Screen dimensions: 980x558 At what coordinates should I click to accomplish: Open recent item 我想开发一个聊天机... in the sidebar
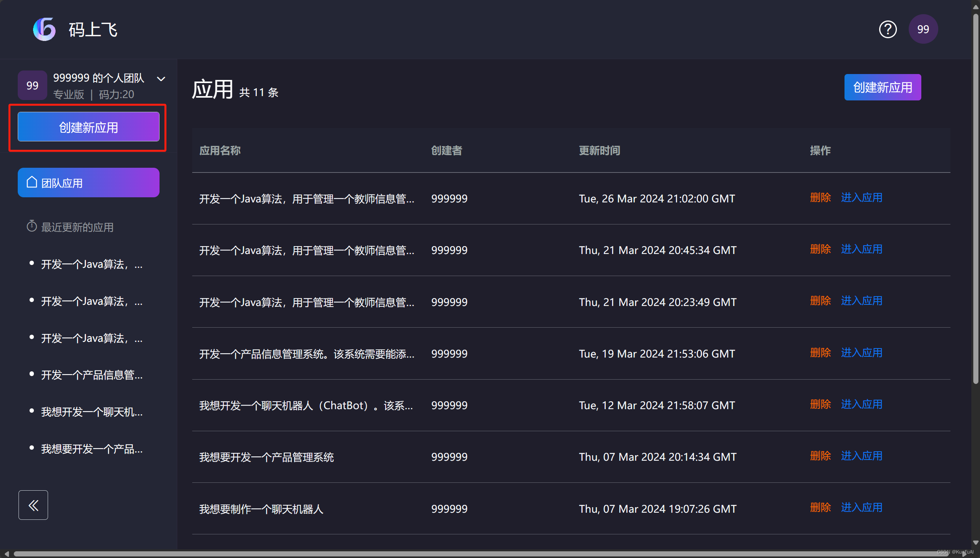coord(92,412)
